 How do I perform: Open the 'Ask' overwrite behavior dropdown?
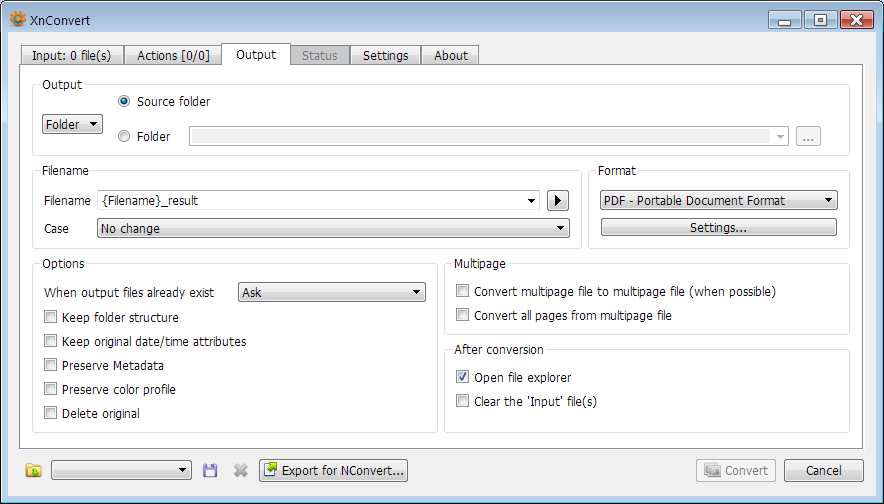tap(332, 292)
